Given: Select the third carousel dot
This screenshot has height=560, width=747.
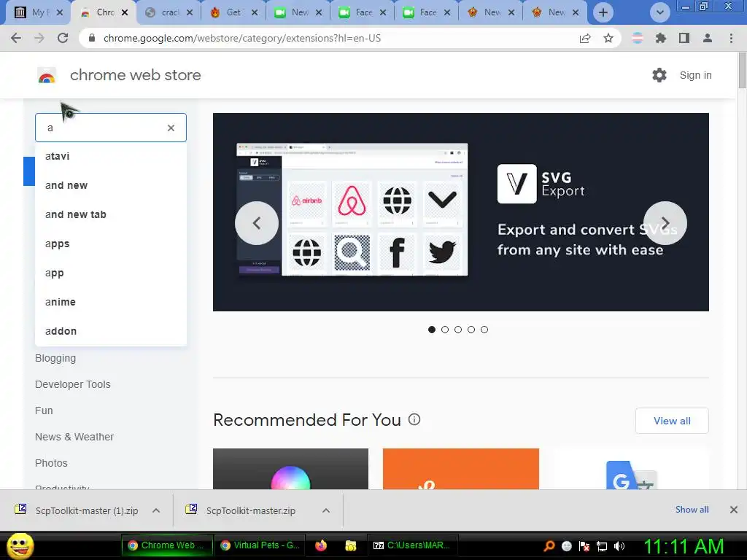Looking at the screenshot, I should point(458,330).
